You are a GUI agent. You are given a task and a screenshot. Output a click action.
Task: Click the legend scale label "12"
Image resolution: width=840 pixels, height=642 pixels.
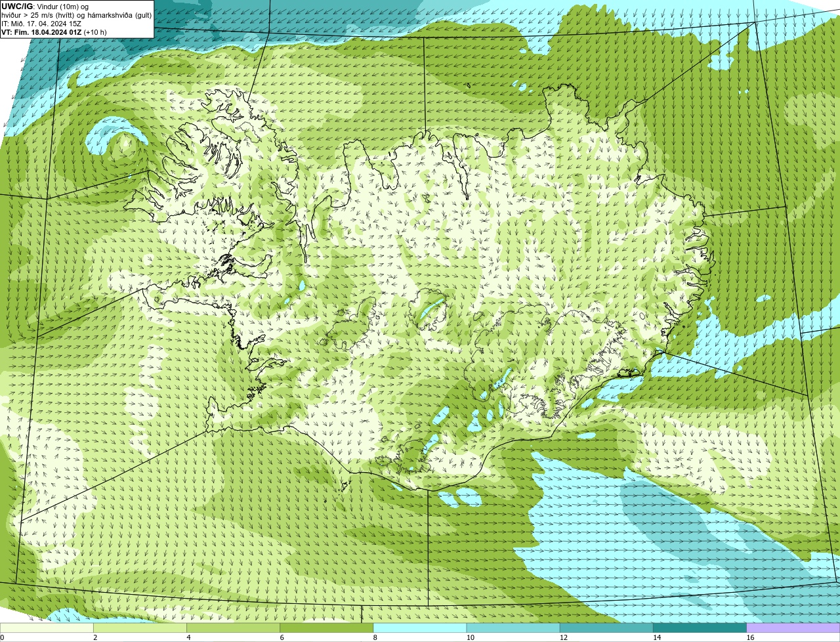pos(563,637)
